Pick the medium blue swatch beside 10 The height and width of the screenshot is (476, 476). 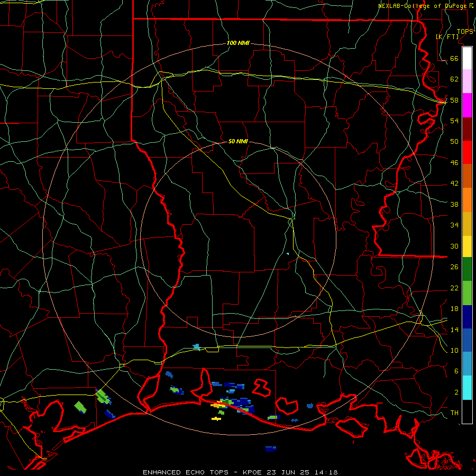[467, 340]
